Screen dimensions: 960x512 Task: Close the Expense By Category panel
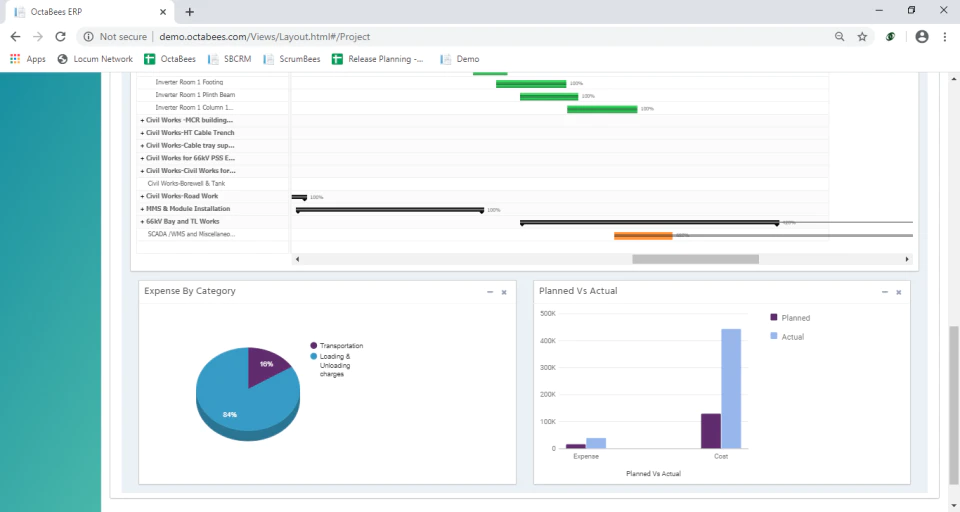coord(504,292)
